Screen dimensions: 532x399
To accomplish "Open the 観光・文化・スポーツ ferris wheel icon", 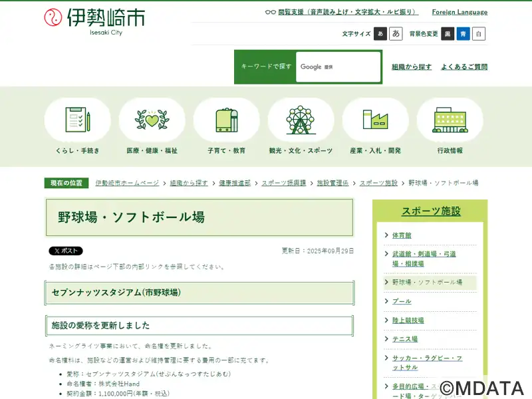I will [301, 120].
